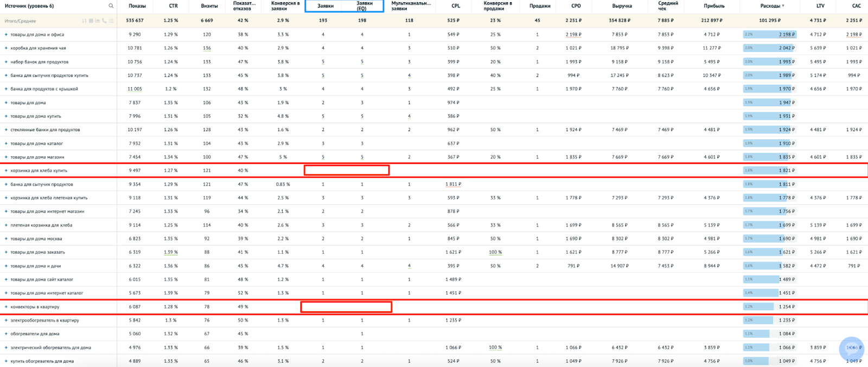Click the underlined 11 005 Показы value

135,89
